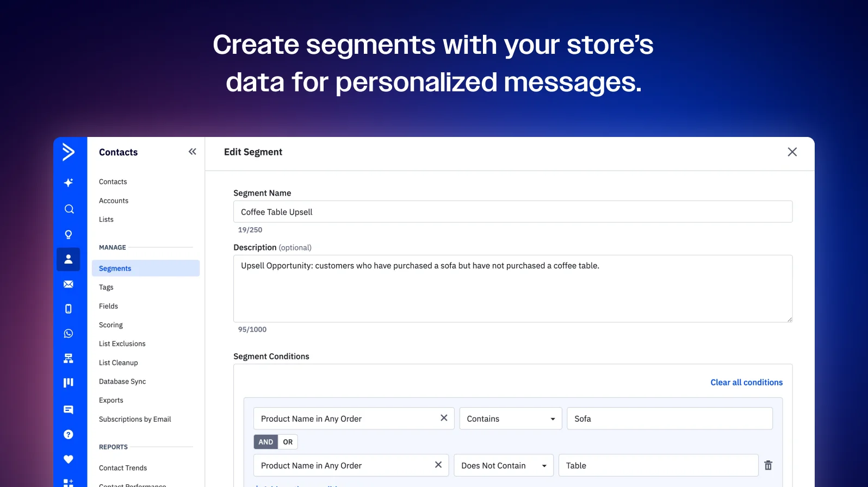Screen dimensions: 868x487
Task: Open the heart favorites icon
Action: [x=69, y=459]
